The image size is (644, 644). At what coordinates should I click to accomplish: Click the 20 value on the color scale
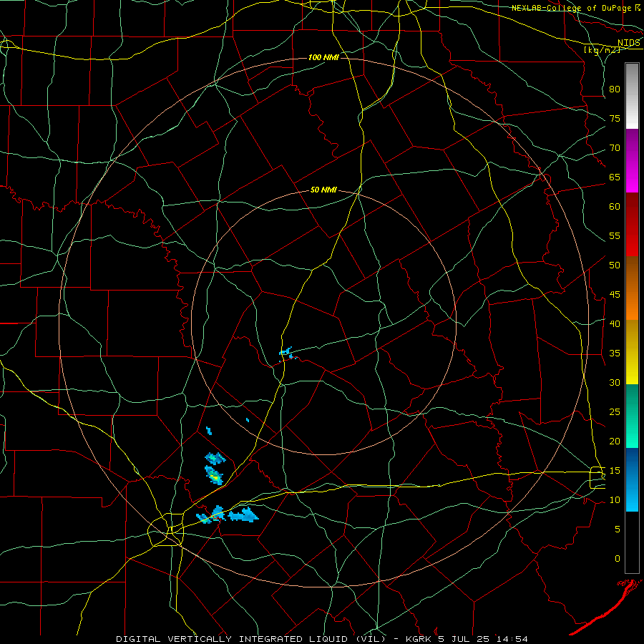[x=615, y=441]
